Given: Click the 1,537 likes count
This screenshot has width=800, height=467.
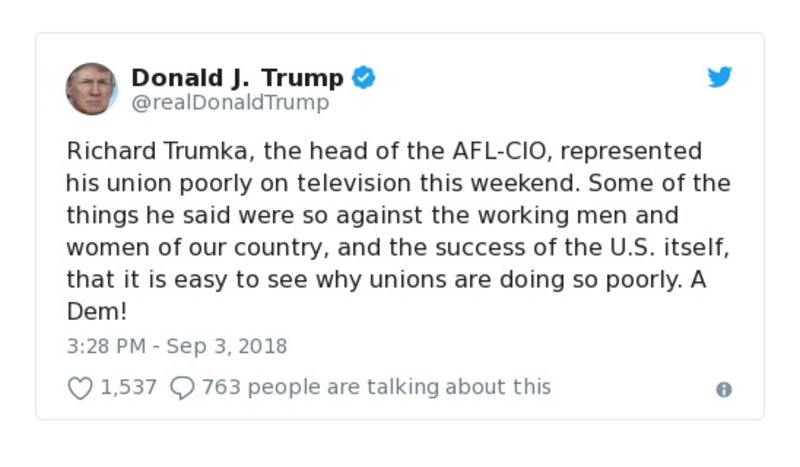Looking at the screenshot, I should pos(129,387).
